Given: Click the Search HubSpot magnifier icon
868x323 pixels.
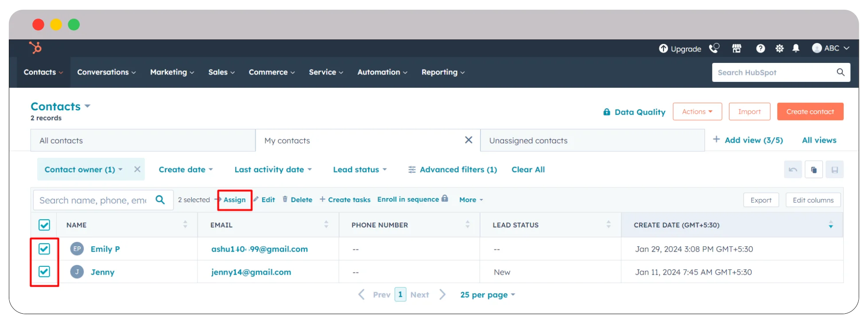Looking at the screenshot, I should pos(840,72).
